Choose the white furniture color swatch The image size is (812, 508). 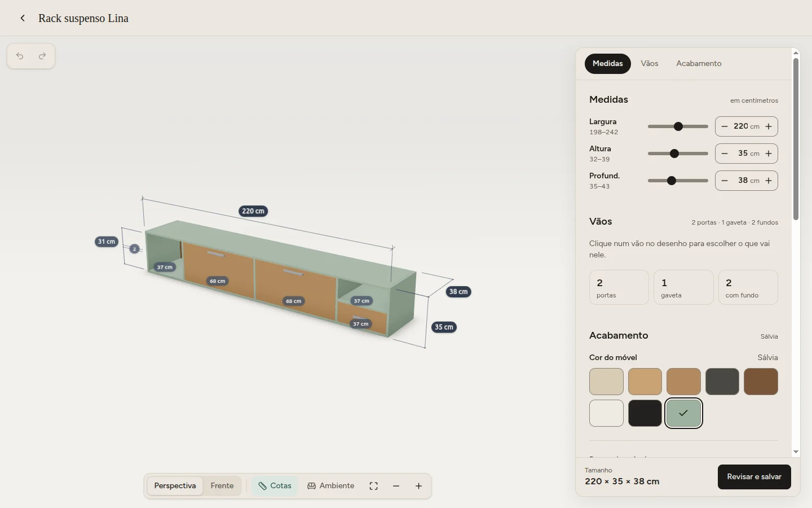[x=606, y=413]
